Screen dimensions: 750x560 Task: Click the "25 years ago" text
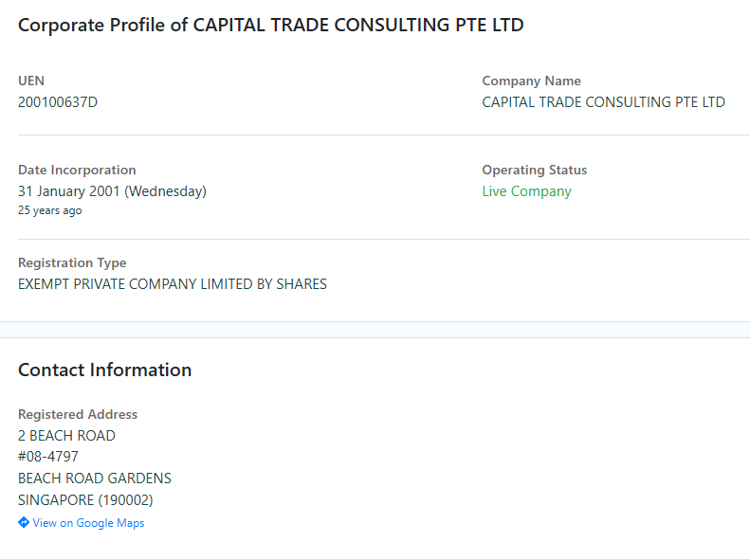pos(50,210)
